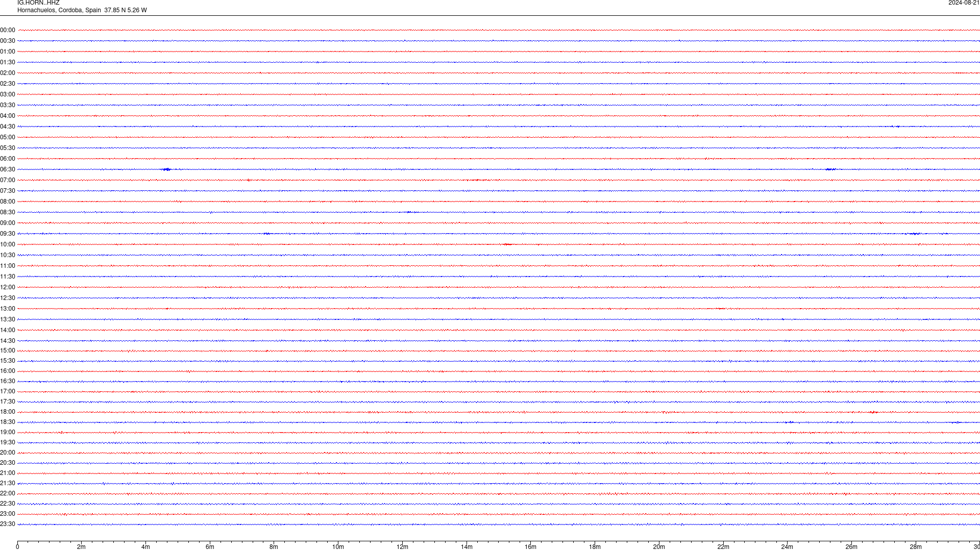
Task: Select the 18:30 time row label
Action: click(x=8, y=422)
